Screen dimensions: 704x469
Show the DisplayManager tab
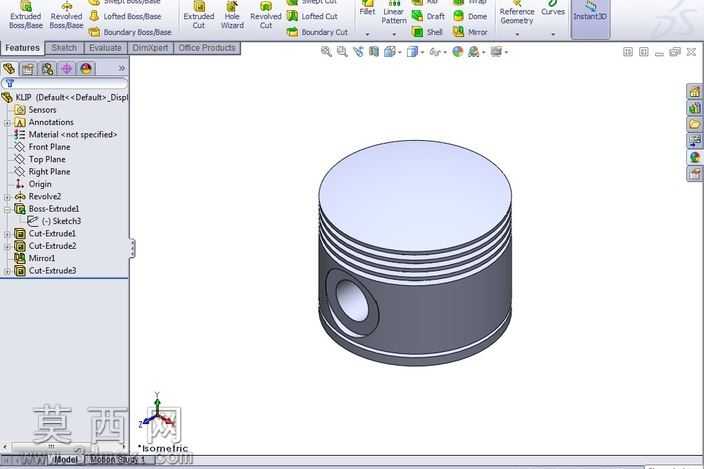[x=86, y=69]
